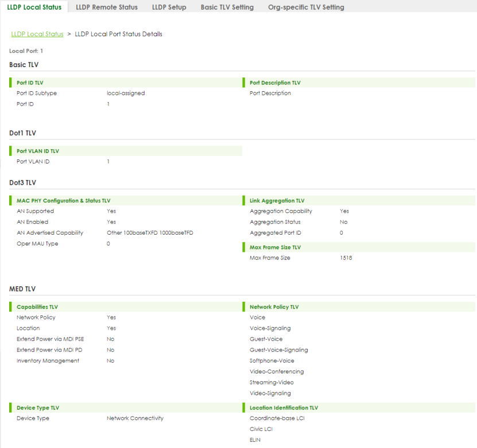
Task: Click the Max Frame Size TLV header
Action: coord(275,247)
